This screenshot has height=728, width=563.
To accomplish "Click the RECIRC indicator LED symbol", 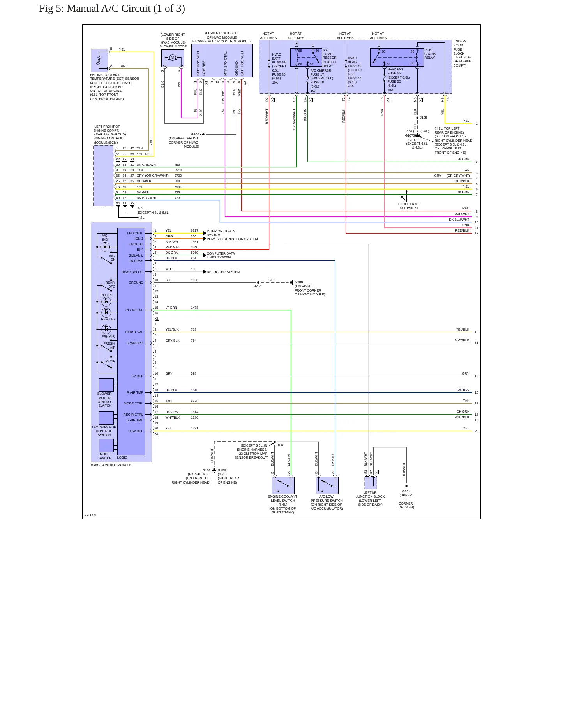I will click(106, 302).
